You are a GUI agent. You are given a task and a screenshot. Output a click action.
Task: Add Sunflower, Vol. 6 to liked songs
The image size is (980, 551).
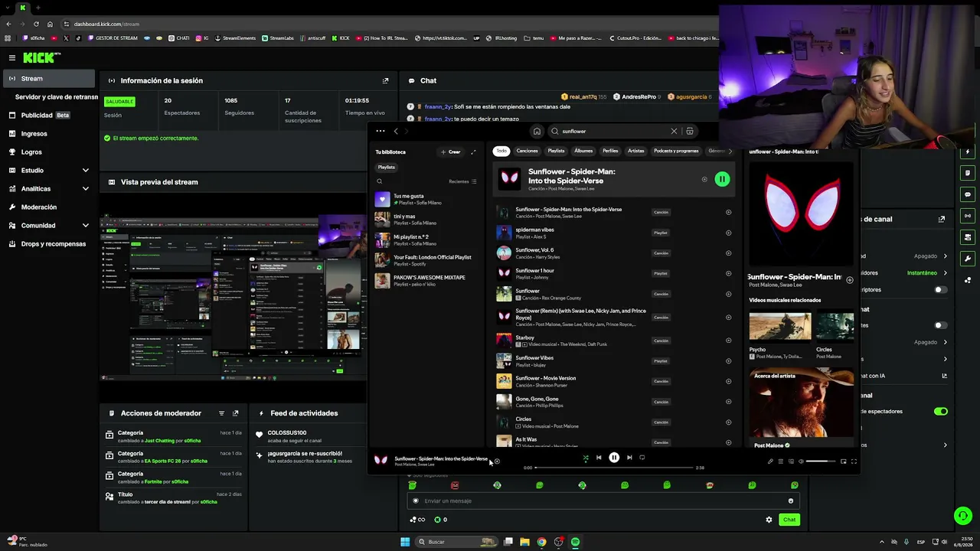[728, 253]
